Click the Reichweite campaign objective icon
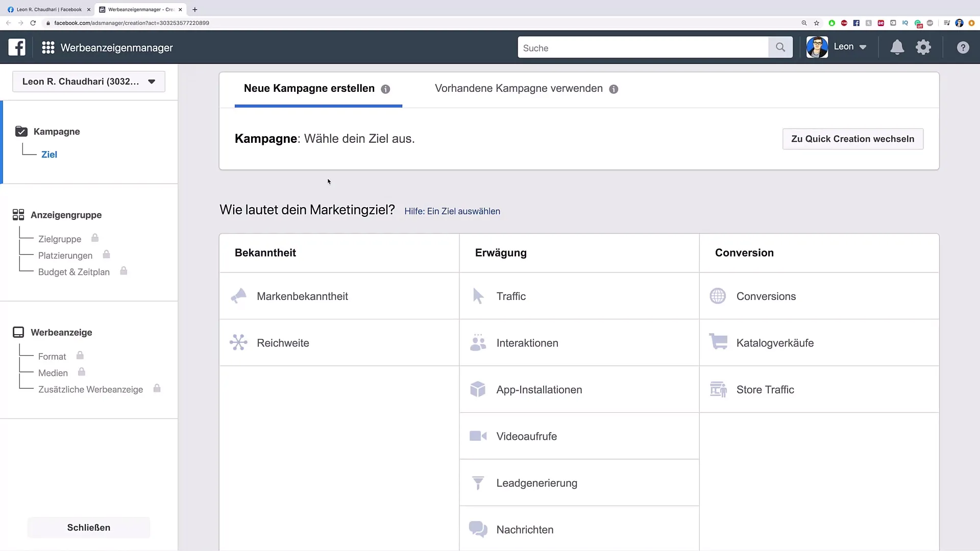 pos(238,342)
